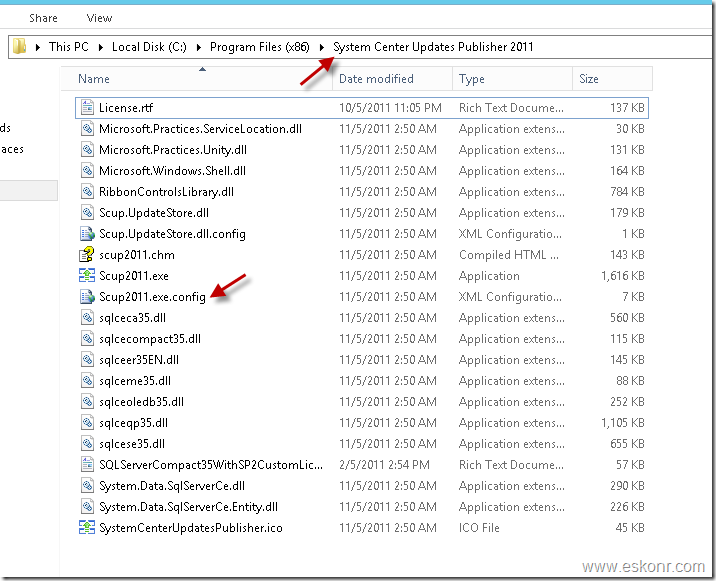Click the sqlcecompact35.dll icon
Viewport: 716px width, 581px height.
click(x=87, y=338)
